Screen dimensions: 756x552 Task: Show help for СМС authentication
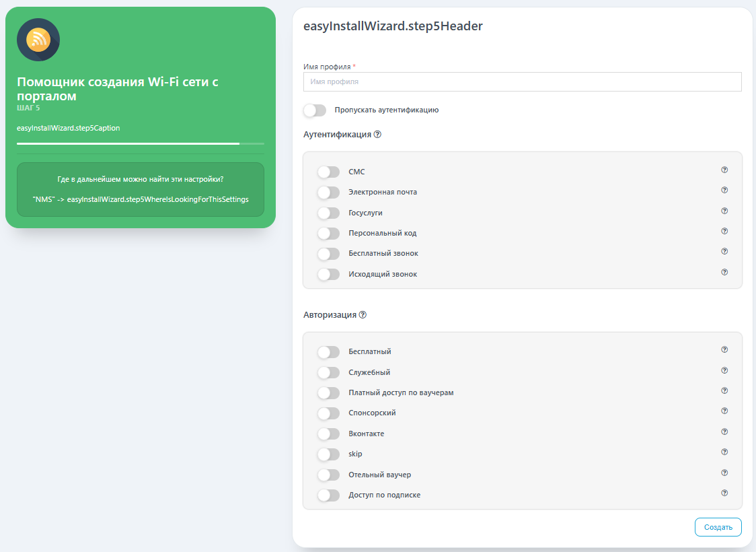click(724, 170)
